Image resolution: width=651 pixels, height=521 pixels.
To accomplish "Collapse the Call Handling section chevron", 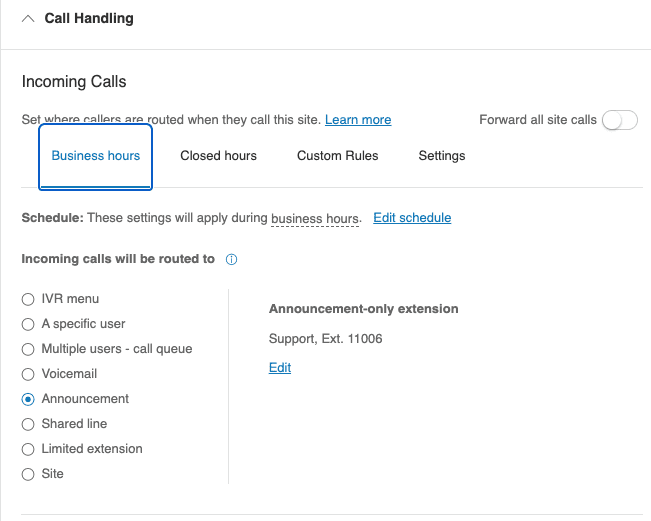I will [27, 19].
